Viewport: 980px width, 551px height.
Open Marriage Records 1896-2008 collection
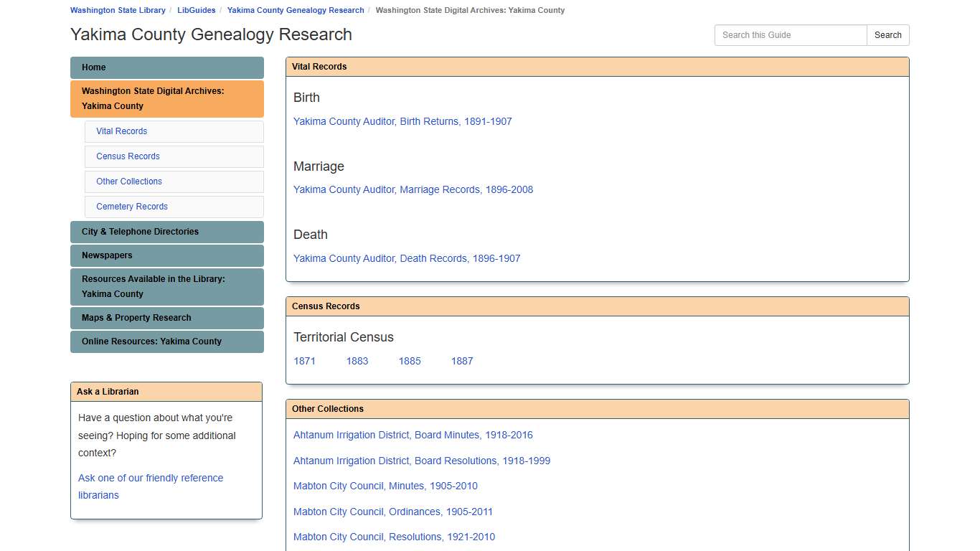[x=413, y=189]
